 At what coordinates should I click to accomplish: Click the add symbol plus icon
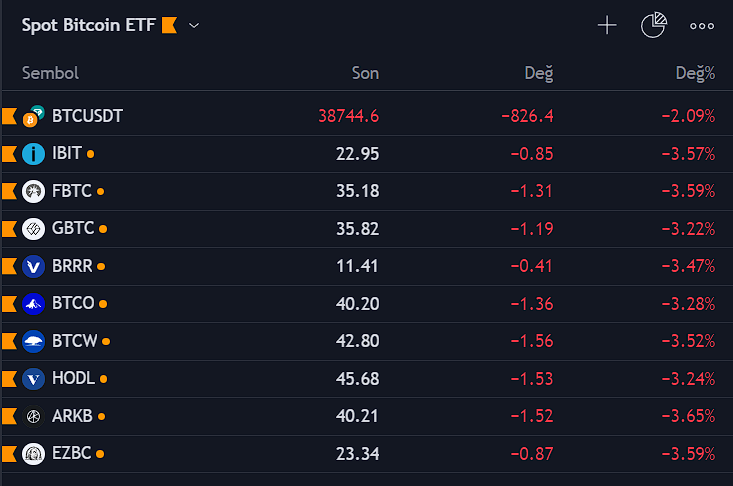(x=607, y=26)
